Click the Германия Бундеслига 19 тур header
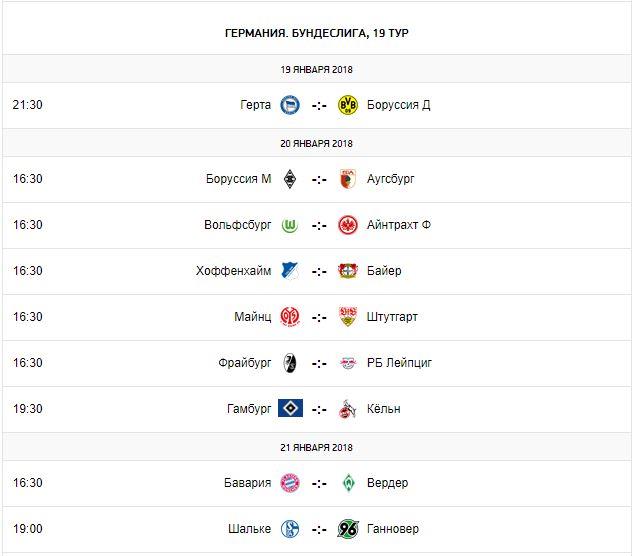The height and width of the screenshot is (556, 635). point(317,33)
